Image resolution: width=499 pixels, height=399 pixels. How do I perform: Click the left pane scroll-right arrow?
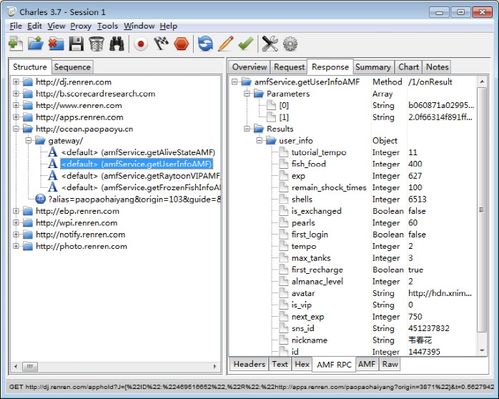(214, 366)
